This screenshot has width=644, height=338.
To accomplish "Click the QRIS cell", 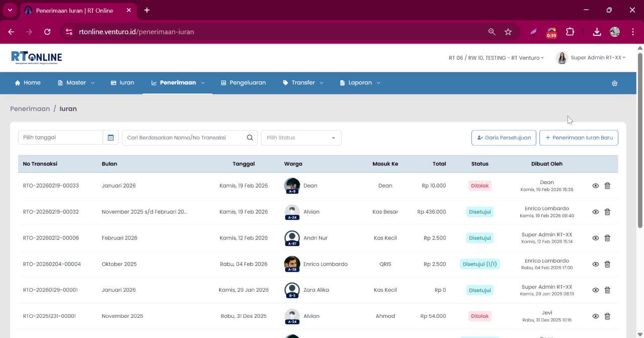I will [385, 264].
